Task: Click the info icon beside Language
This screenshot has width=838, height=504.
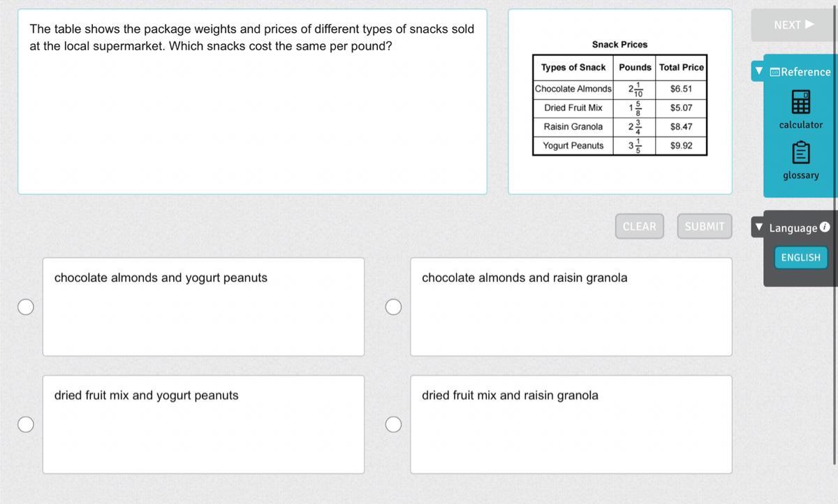Action: (825, 227)
